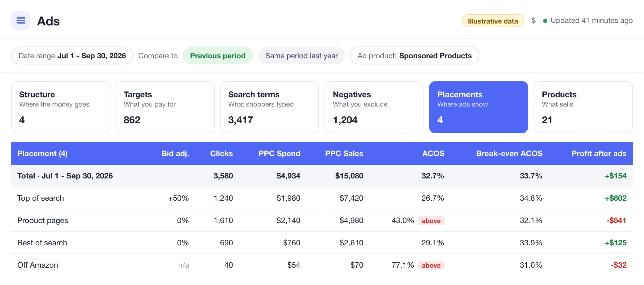The width and height of the screenshot is (644, 285).
Task: Click the +$125 profit value
Action: tap(616, 243)
